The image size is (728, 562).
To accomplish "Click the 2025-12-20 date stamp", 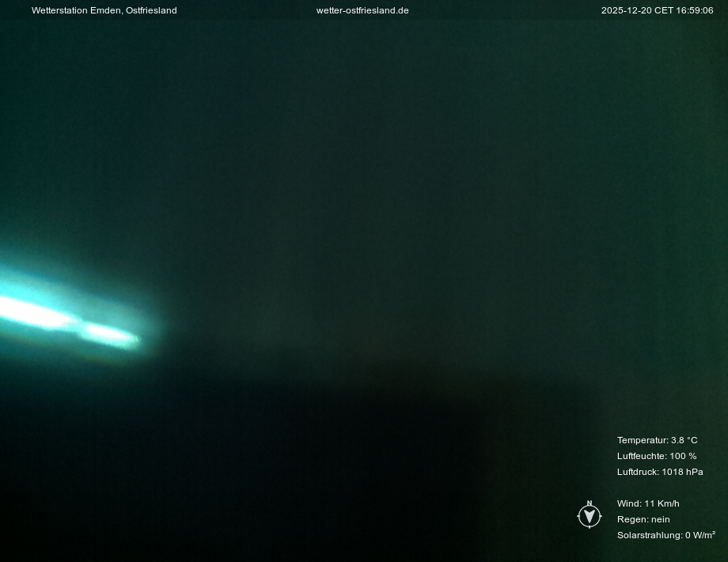I will click(626, 10).
